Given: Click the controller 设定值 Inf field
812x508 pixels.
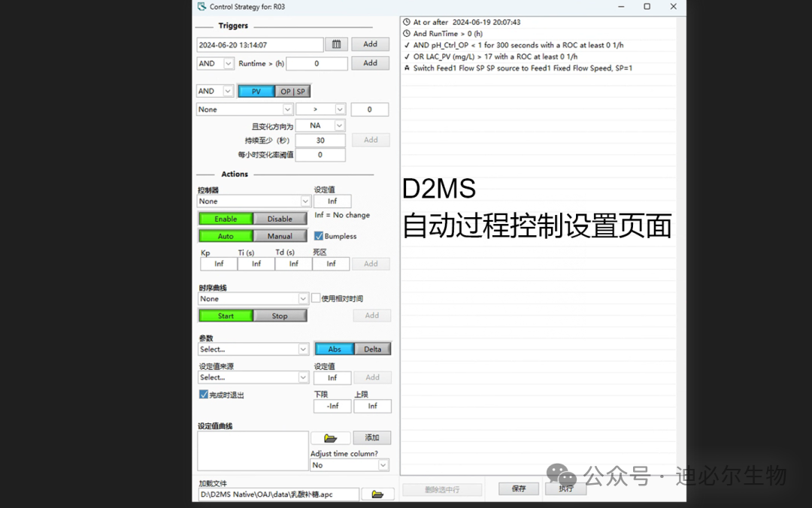Looking at the screenshot, I should 332,201.
